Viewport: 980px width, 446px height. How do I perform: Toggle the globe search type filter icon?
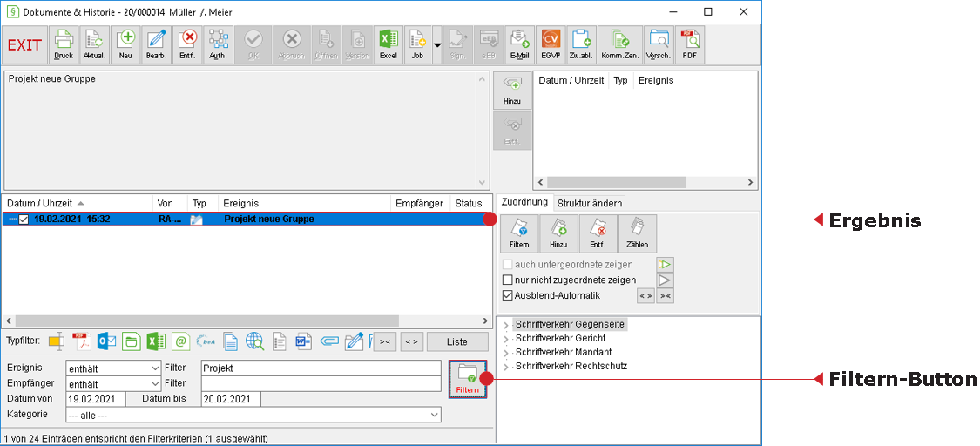(255, 341)
